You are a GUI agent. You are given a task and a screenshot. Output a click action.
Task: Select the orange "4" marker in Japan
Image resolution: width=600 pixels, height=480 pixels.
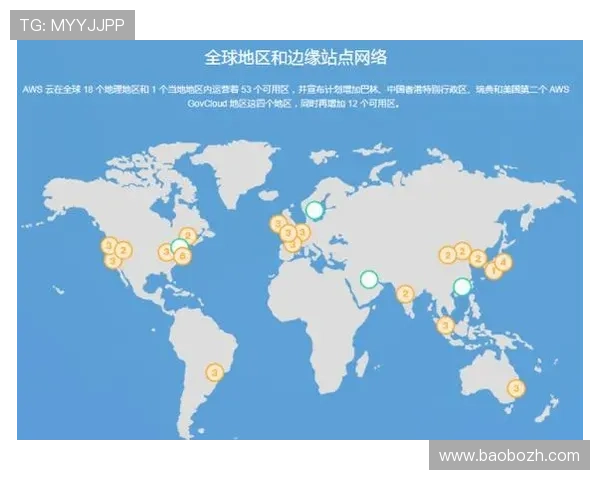tap(503, 262)
